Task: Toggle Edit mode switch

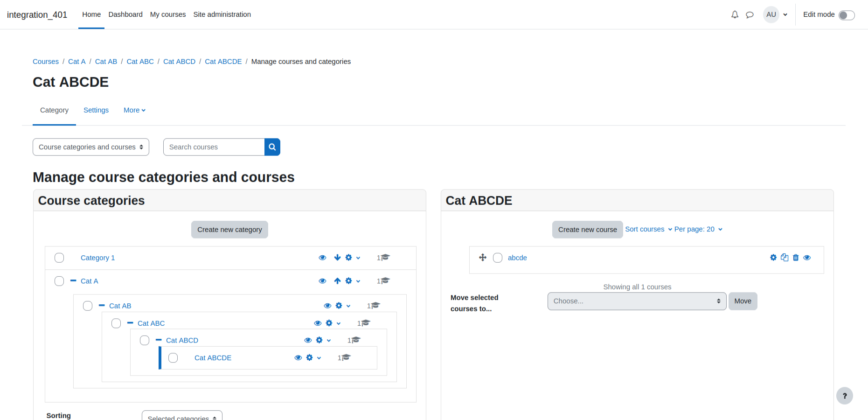Action: tap(847, 15)
